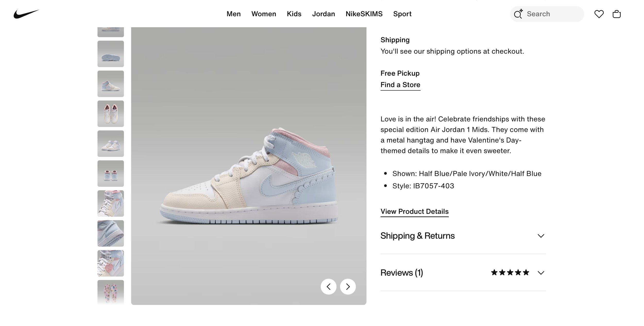Open the shopping bag icon

(616, 14)
